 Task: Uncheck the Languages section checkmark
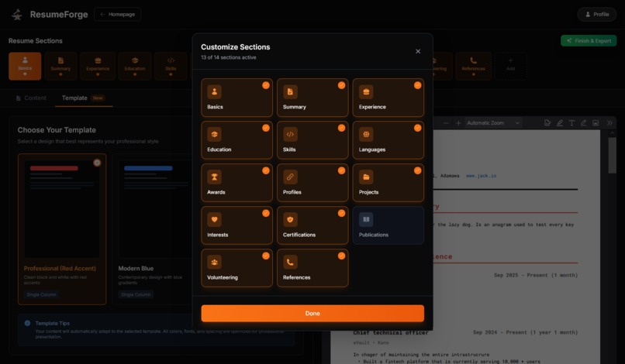coord(417,128)
